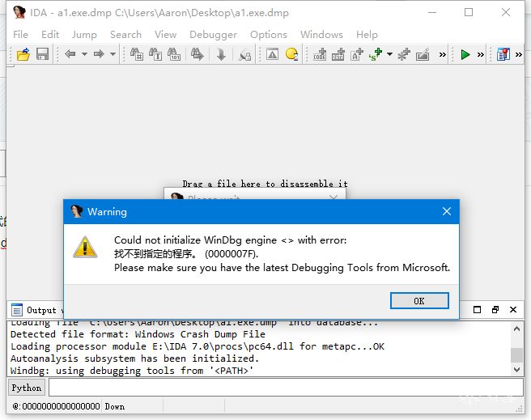Click 'Detected file format' output line
531x420 pixels.
coord(138,334)
